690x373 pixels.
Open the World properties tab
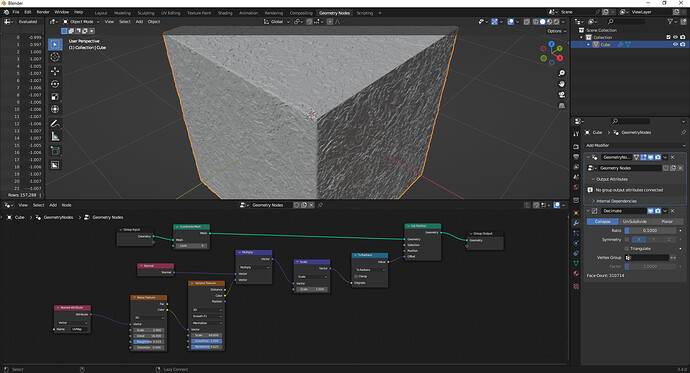(576, 187)
